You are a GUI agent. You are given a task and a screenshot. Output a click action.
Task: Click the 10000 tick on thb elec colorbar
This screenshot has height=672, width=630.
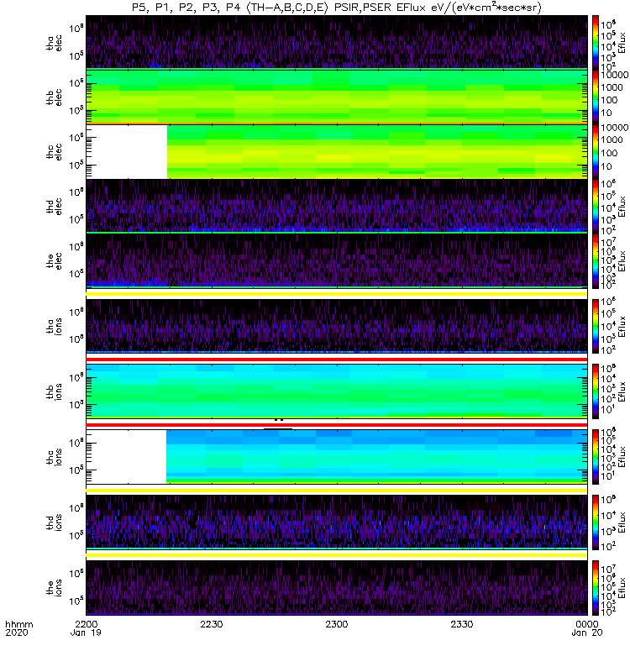(x=614, y=75)
